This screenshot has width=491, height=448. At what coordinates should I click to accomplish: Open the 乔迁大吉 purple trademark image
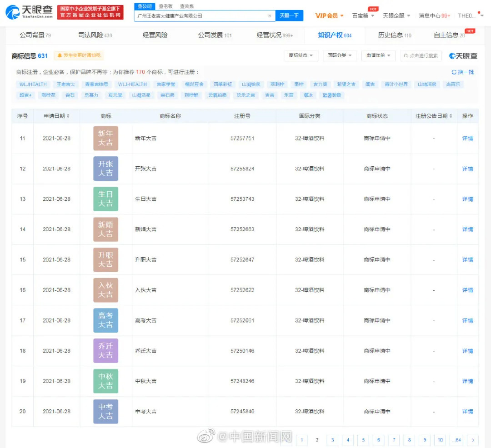(x=105, y=351)
